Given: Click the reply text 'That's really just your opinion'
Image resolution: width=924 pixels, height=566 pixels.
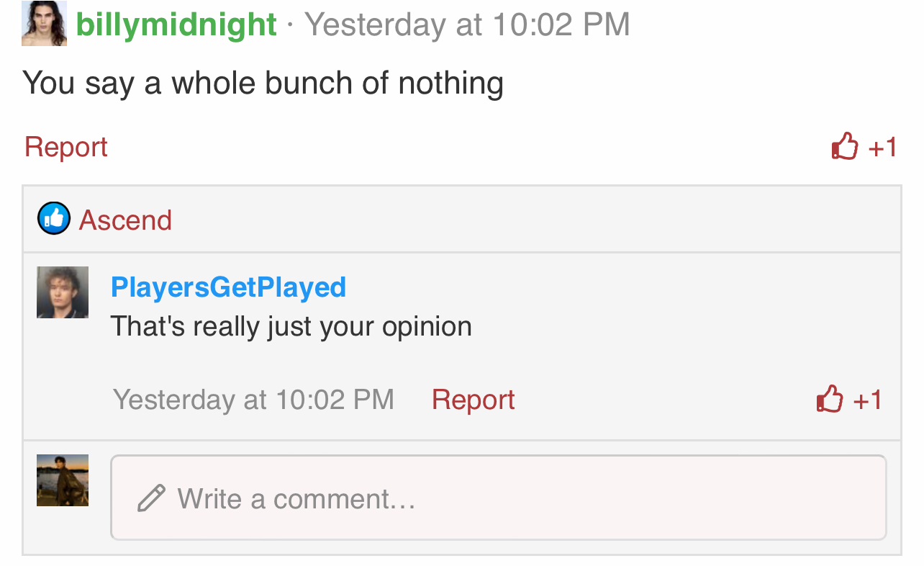Looking at the screenshot, I should click(x=291, y=327).
